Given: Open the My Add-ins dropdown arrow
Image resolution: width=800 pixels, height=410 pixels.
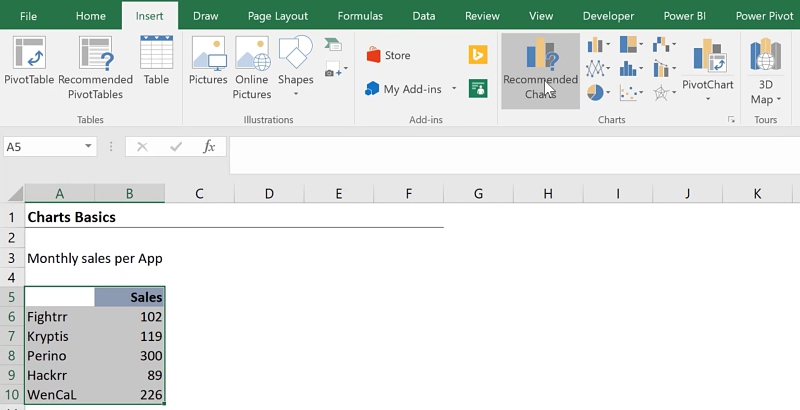Looking at the screenshot, I should 454,89.
